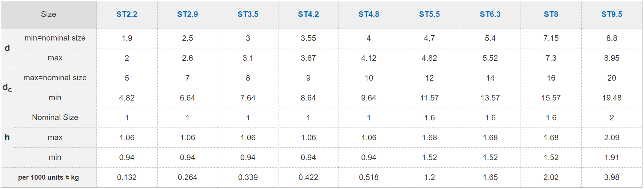644x189 pixels.
Task: Click the 19.48 value cell
Action: [612, 98]
